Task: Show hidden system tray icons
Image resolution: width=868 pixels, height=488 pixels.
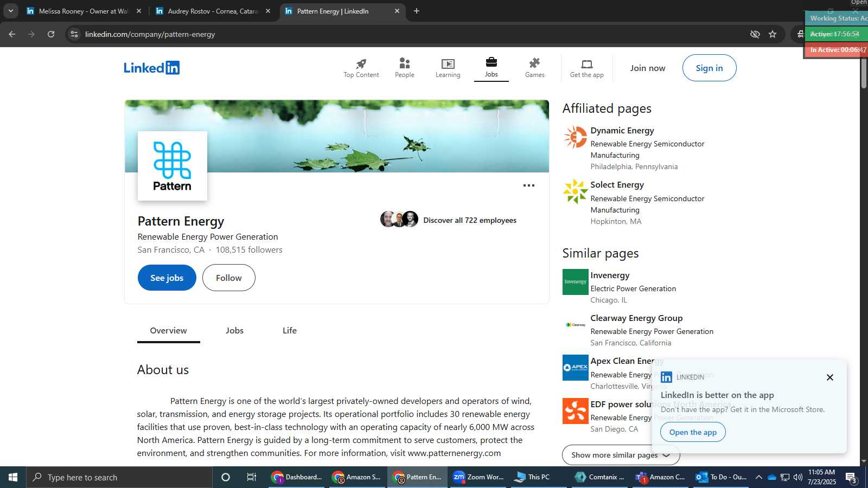Action: coord(759,477)
